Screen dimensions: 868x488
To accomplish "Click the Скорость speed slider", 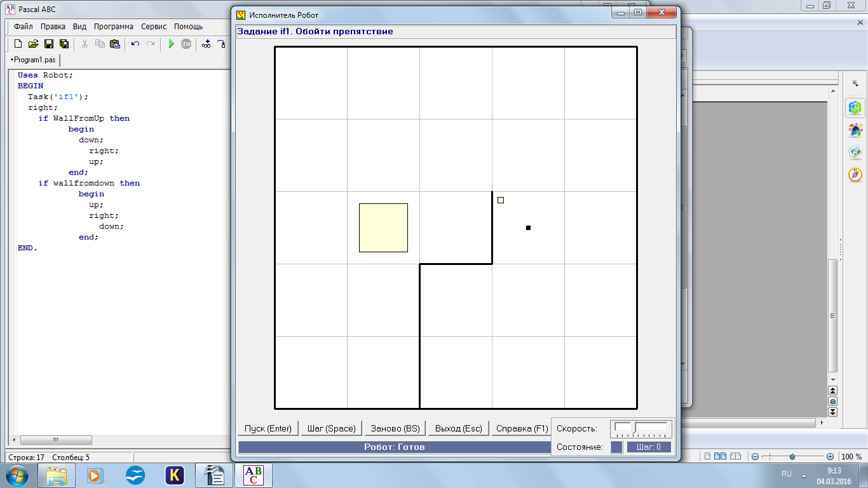I will (641, 428).
